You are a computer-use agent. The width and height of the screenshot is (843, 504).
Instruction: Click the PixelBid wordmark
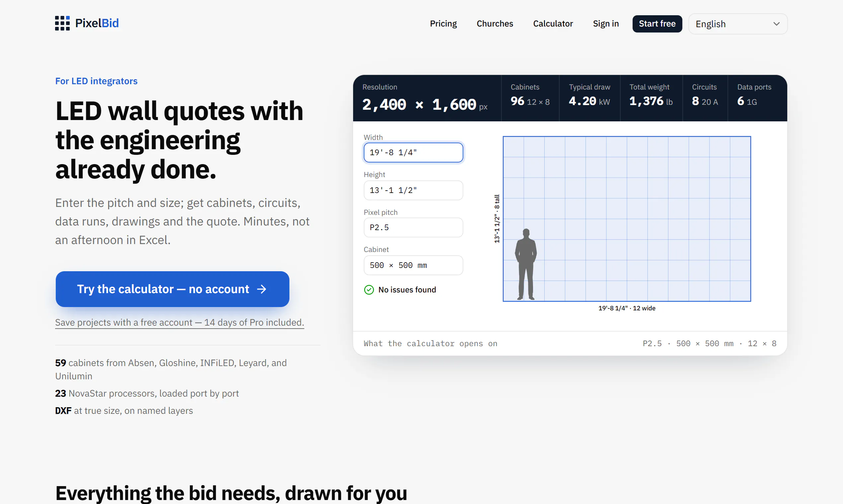(97, 23)
